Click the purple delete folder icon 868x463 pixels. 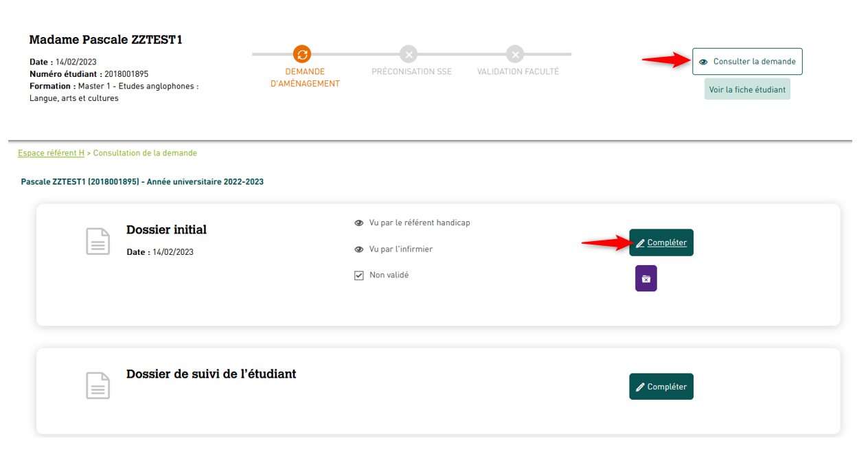(x=646, y=278)
